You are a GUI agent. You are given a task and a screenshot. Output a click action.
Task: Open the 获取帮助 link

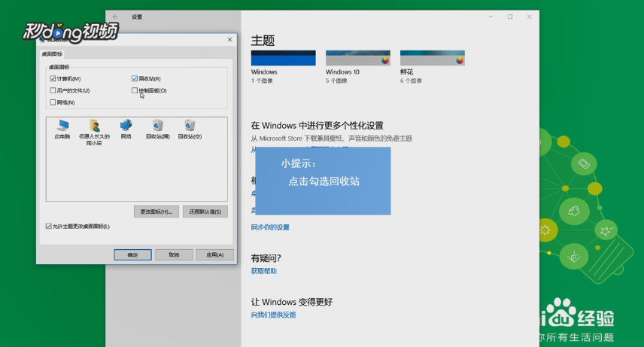tap(263, 271)
